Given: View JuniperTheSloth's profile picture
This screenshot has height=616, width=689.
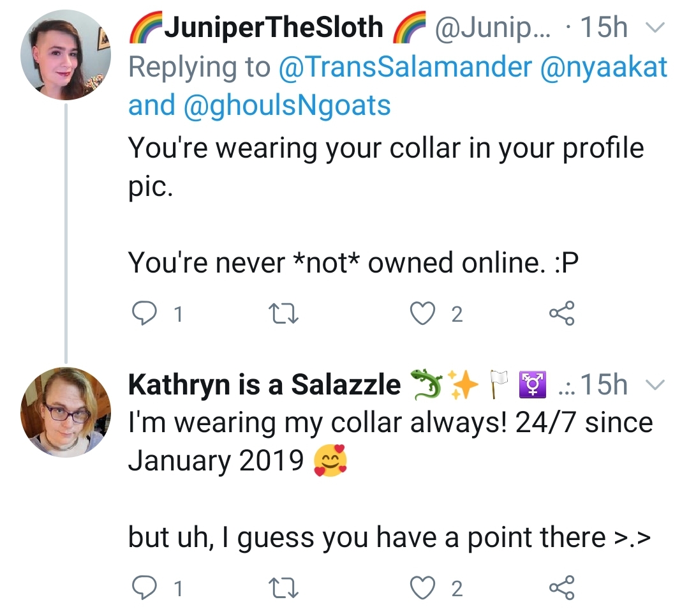Looking at the screenshot, I should point(66,55).
